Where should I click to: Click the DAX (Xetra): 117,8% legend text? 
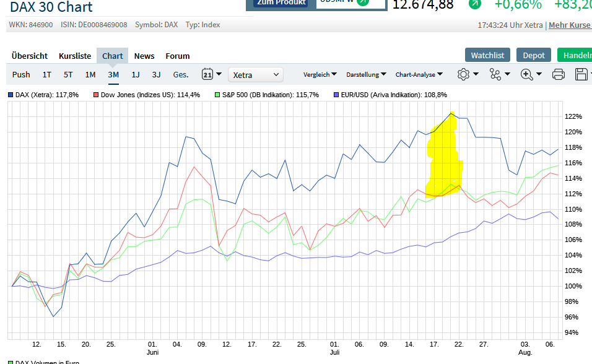pyautogui.click(x=47, y=95)
